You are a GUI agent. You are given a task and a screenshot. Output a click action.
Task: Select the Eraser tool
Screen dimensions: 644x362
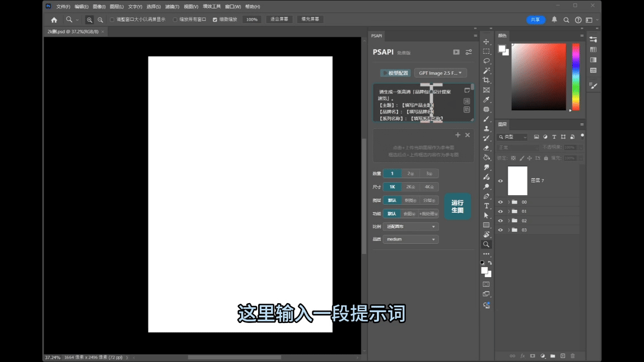click(486, 148)
